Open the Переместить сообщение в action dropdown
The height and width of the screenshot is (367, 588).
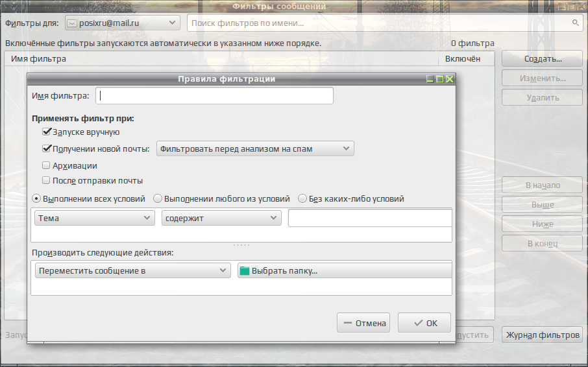point(133,270)
